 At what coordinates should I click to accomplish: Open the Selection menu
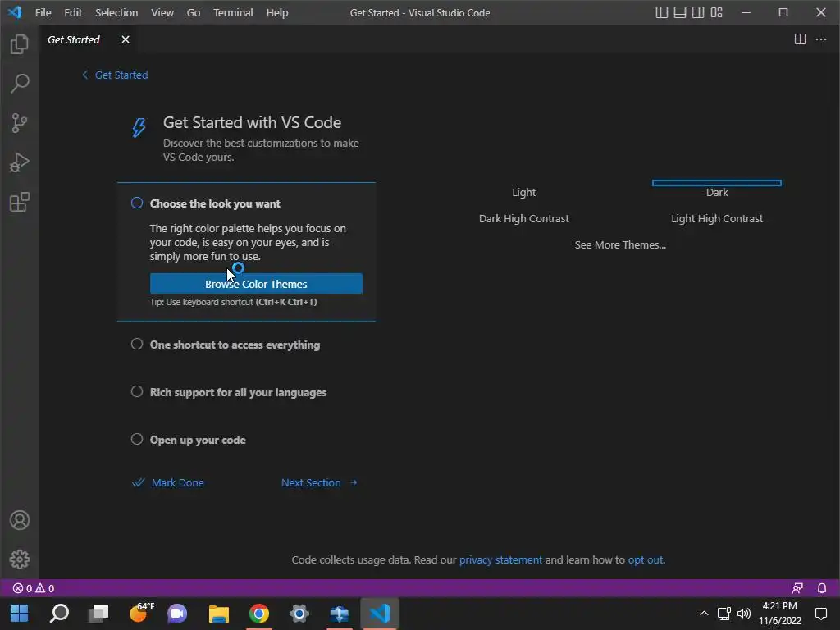tap(116, 12)
